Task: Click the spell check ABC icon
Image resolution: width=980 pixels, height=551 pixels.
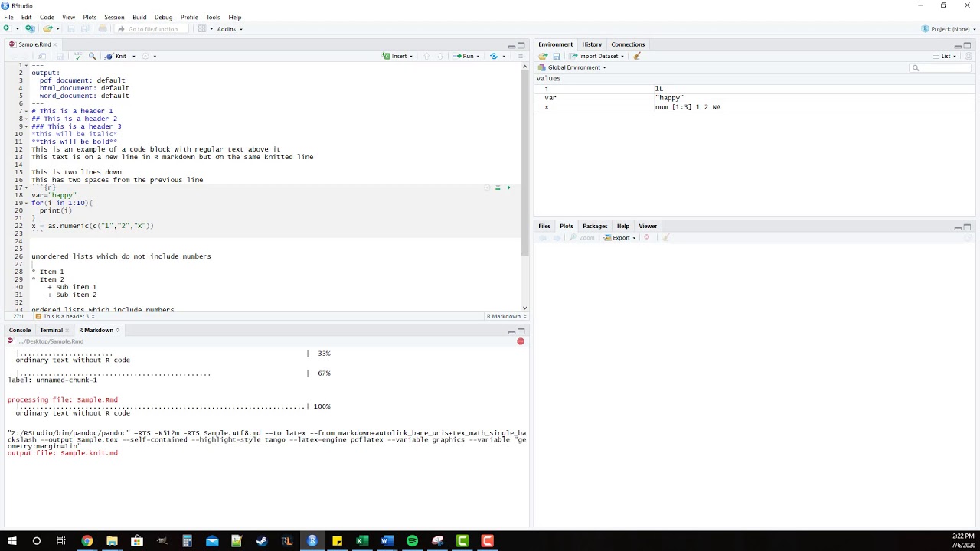Action: 77,56
